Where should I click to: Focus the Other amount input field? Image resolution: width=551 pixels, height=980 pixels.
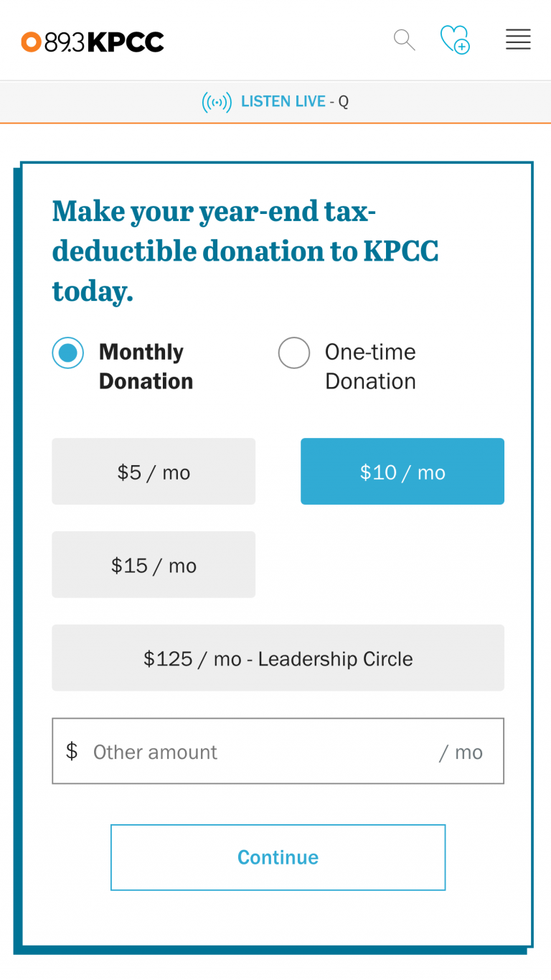click(x=258, y=752)
